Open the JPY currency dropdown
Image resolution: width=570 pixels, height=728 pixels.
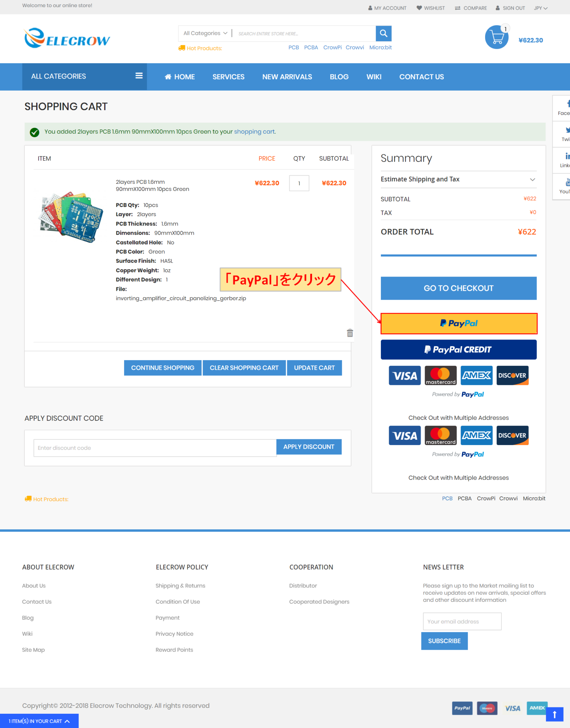[540, 8]
